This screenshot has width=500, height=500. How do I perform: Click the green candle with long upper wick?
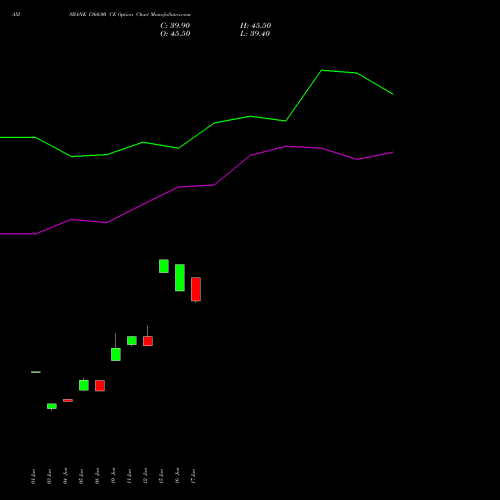point(116,354)
